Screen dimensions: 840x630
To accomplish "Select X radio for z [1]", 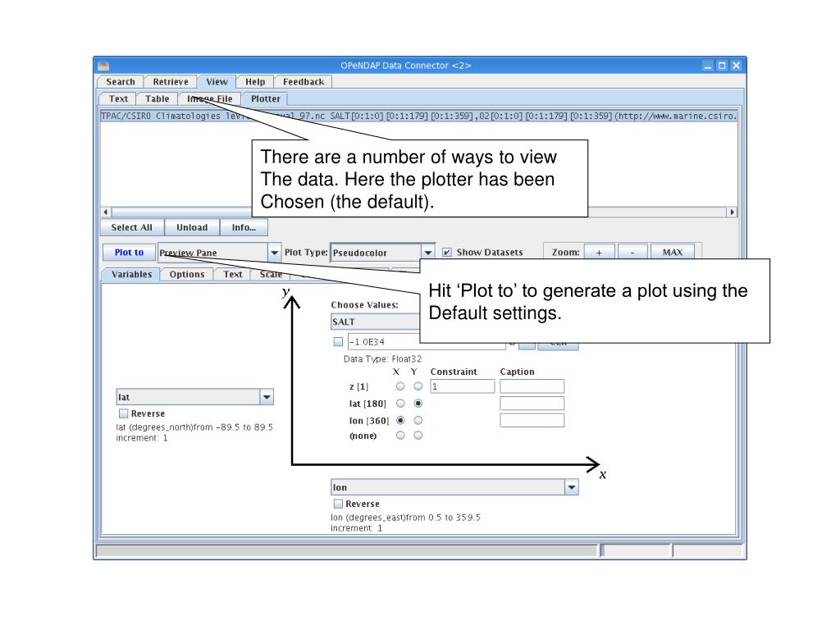I will pos(400,386).
